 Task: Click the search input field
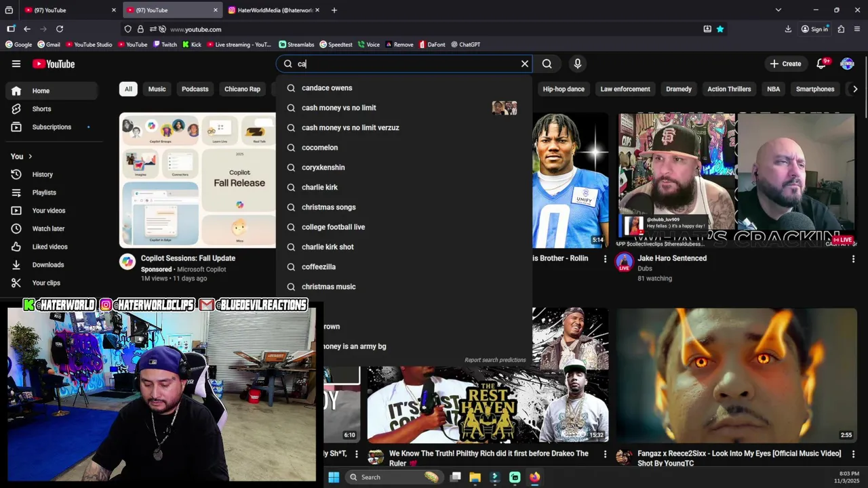pyautogui.click(x=404, y=64)
